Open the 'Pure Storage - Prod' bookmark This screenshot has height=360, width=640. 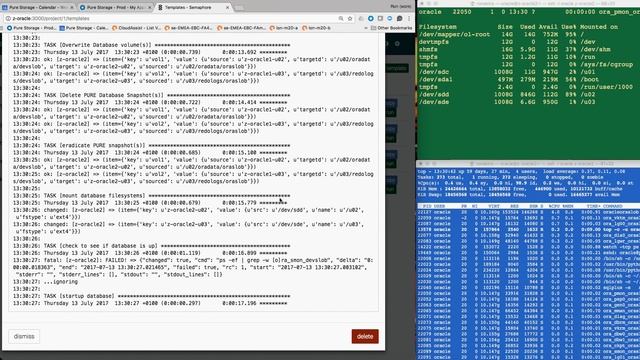(32, 28)
